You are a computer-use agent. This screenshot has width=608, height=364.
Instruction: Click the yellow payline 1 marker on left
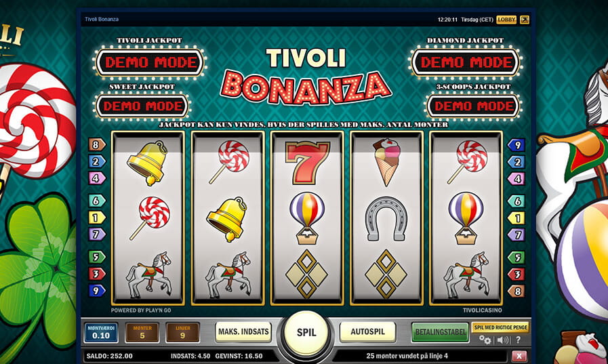pos(96,218)
